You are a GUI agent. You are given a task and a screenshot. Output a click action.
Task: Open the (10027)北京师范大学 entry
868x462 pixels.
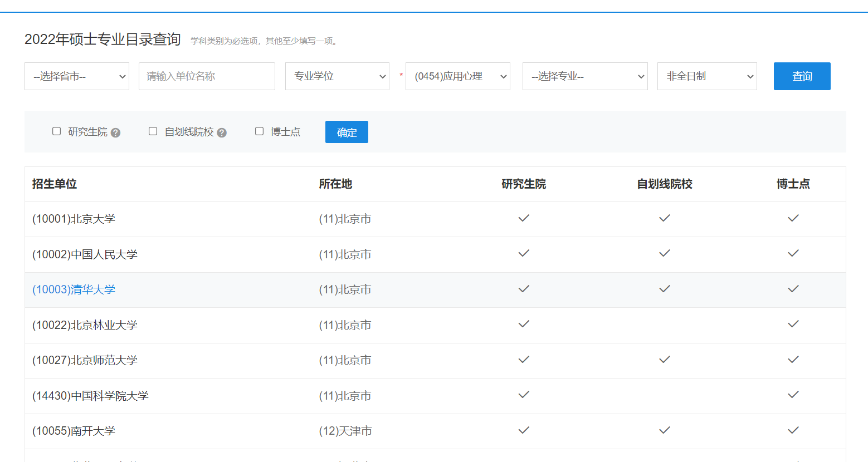pyautogui.click(x=85, y=360)
